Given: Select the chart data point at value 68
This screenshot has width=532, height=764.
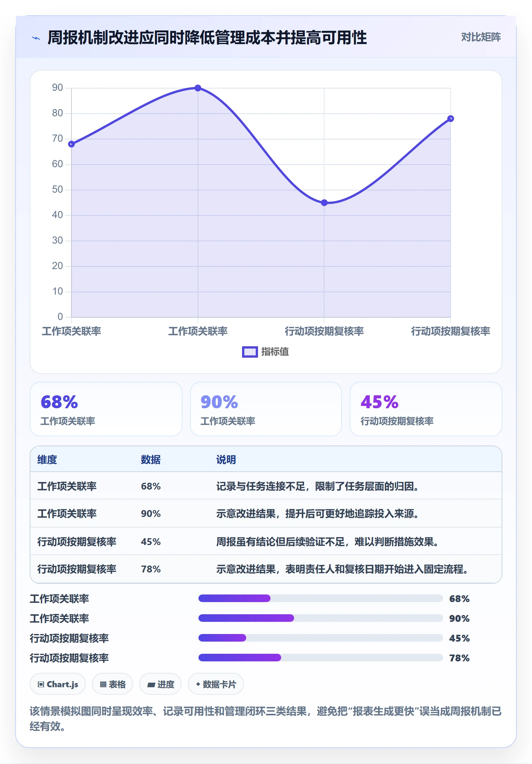Looking at the screenshot, I should 71,144.
